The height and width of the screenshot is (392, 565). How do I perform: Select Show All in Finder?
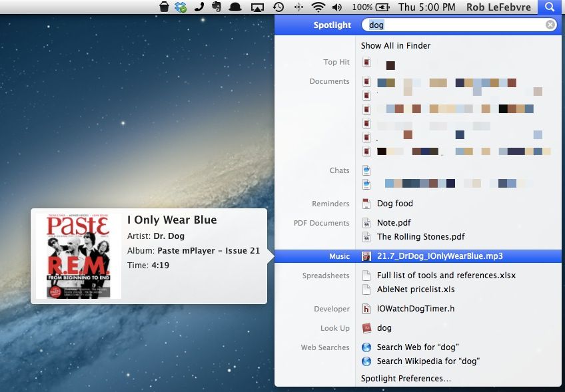[396, 46]
